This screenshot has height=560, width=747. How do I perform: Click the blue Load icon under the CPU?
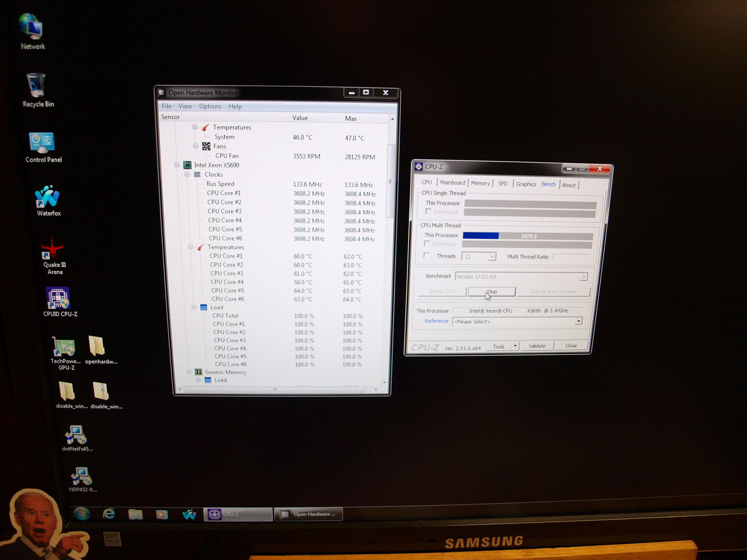[204, 307]
